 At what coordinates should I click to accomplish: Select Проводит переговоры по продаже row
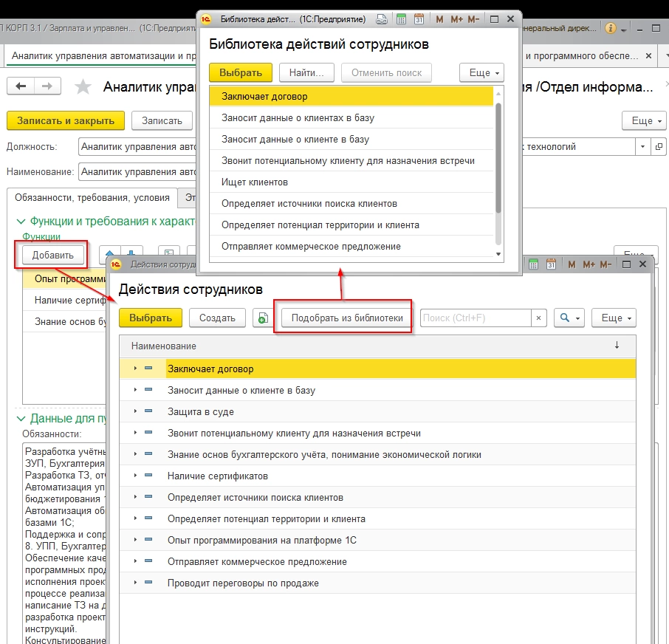point(377,583)
